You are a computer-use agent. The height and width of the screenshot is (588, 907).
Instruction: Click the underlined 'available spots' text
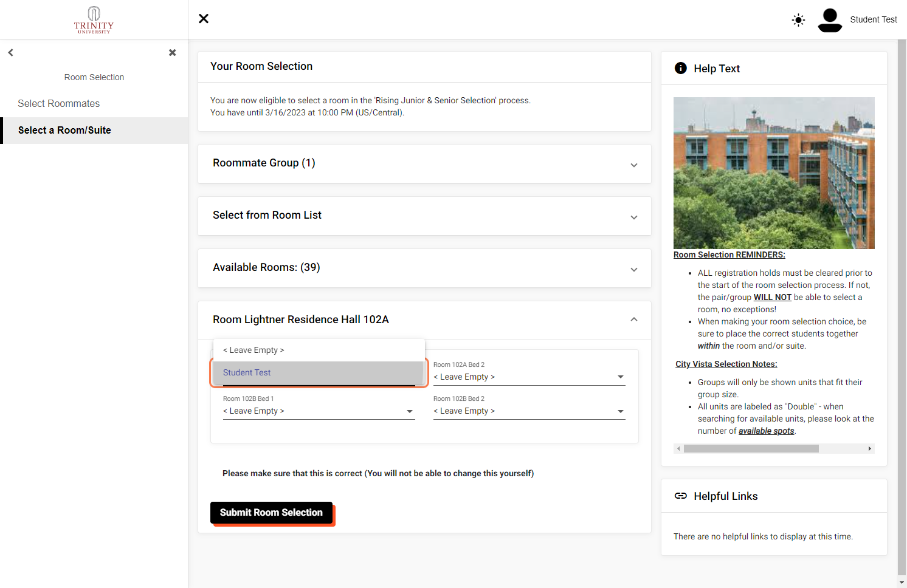(766, 431)
